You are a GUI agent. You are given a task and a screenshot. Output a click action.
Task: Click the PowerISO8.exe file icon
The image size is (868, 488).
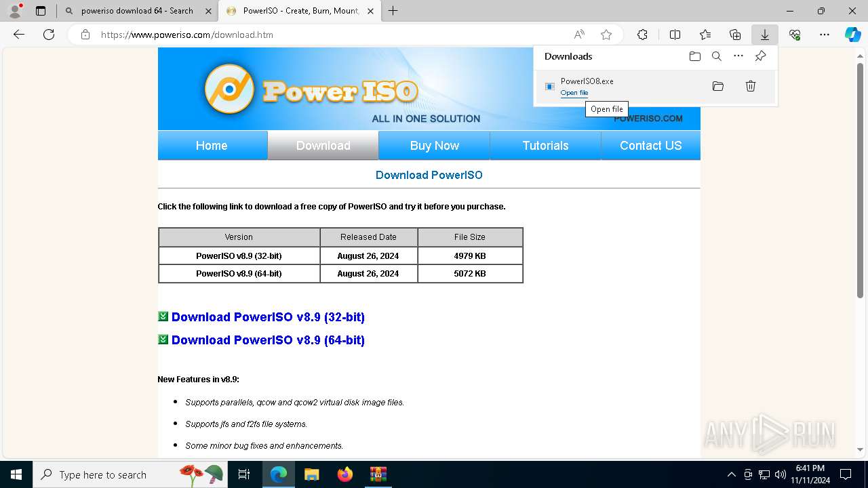pos(550,86)
